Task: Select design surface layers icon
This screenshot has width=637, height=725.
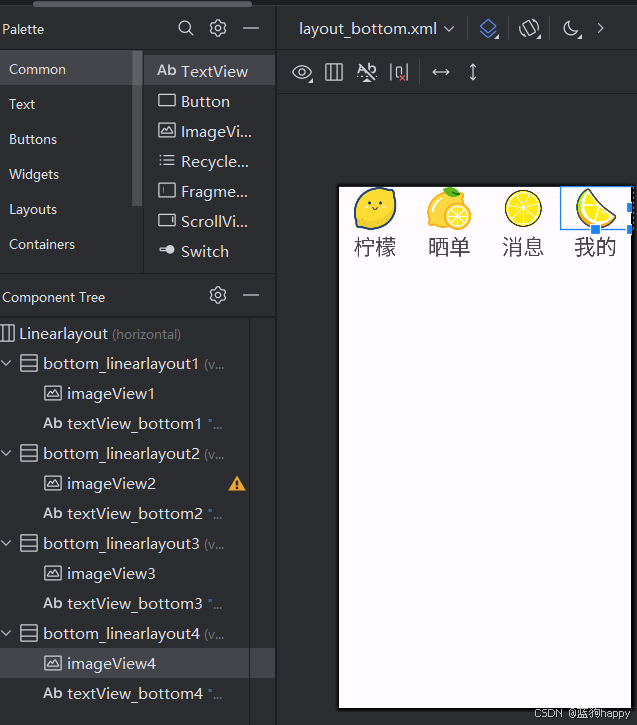Action: [489, 29]
